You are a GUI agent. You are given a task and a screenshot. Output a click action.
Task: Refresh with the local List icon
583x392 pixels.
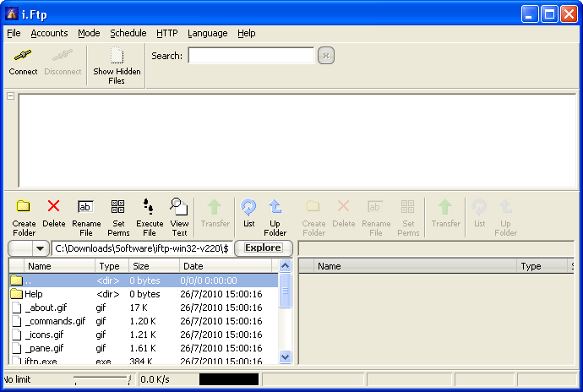(248, 207)
